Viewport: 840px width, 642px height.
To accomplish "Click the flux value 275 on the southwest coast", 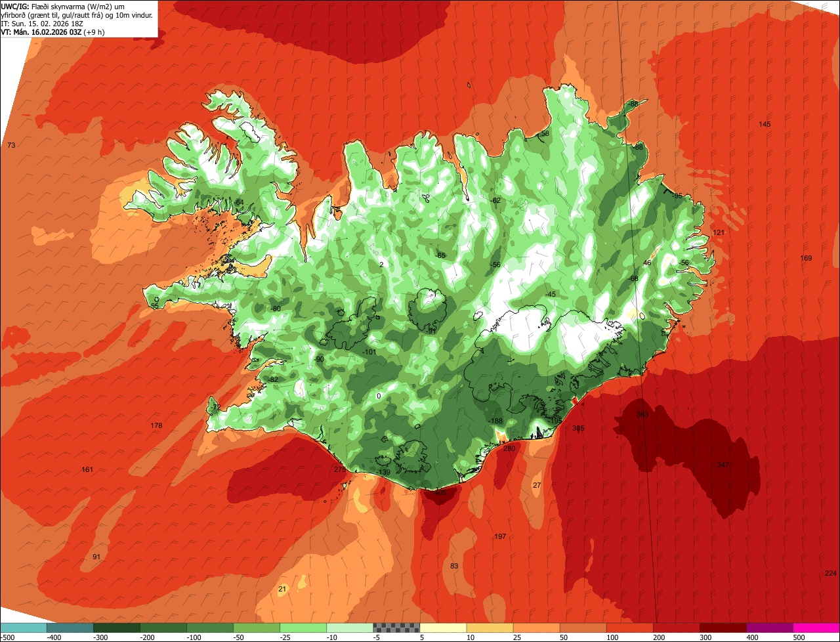I will pyautogui.click(x=340, y=470).
